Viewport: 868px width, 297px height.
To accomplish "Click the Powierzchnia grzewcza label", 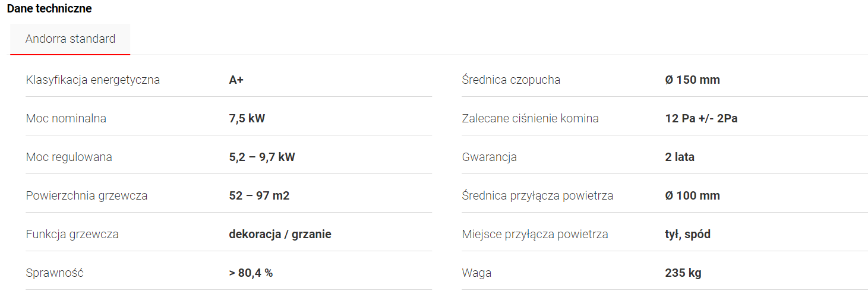I will pyautogui.click(x=87, y=195).
